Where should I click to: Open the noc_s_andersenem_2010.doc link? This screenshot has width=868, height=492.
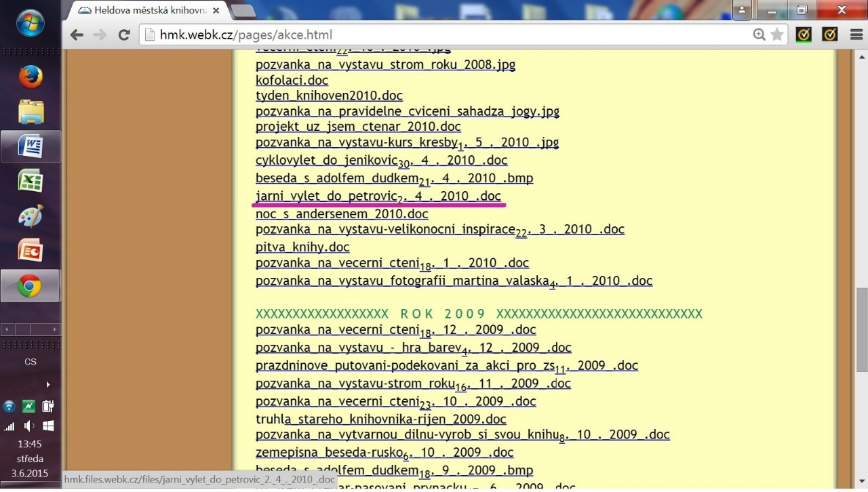pyautogui.click(x=342, y=214)
